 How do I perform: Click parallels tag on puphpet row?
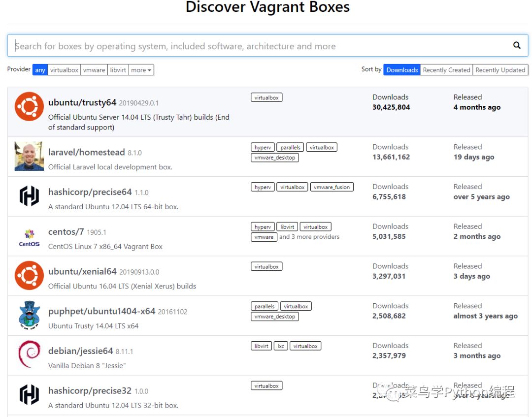265,307
